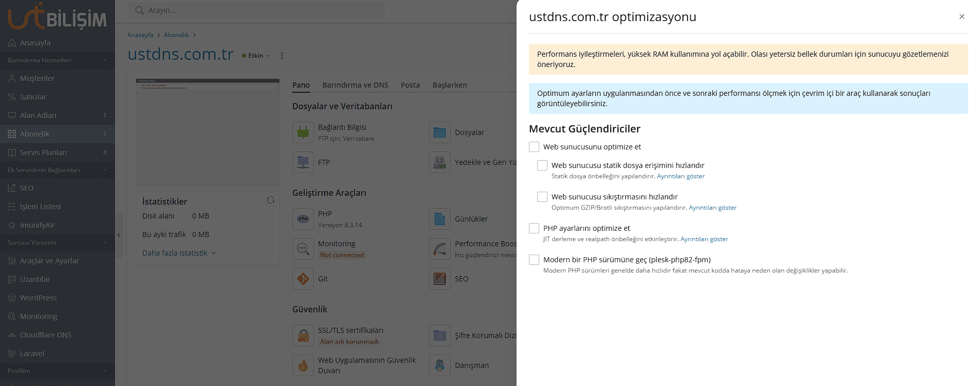Check PHP ayarlarını optimize et option
The height and width of the screenshot is (386, 980).
534,228
